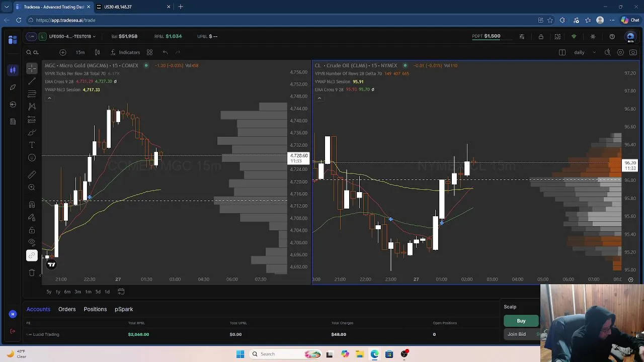The height and width of the screenshot is (362, 644).
Task: Click the red logout icon
Action: click(13, 331)
